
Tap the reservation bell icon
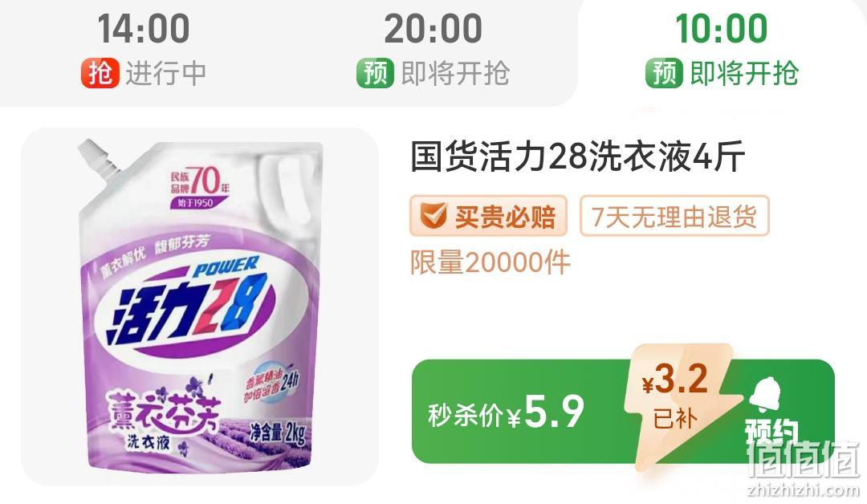point(767,394)
